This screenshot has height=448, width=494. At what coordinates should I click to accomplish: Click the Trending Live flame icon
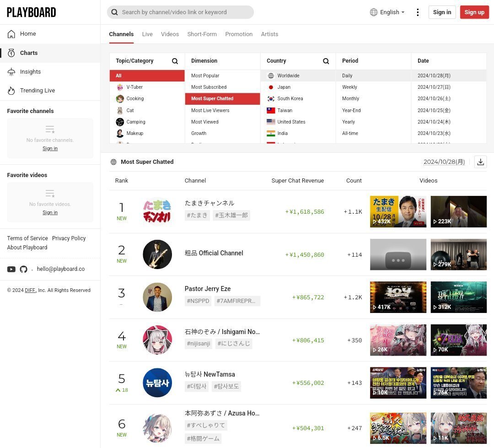point(11,91)
